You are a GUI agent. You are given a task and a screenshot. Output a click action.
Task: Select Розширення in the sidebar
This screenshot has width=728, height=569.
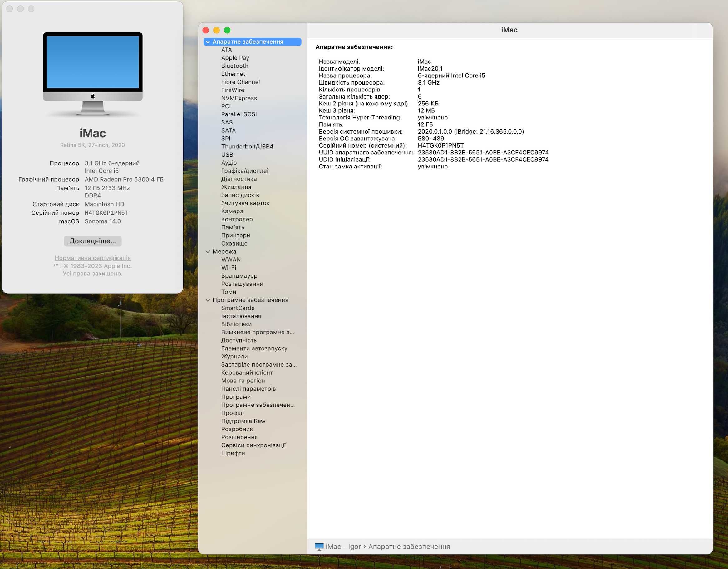tap(239, 437)
